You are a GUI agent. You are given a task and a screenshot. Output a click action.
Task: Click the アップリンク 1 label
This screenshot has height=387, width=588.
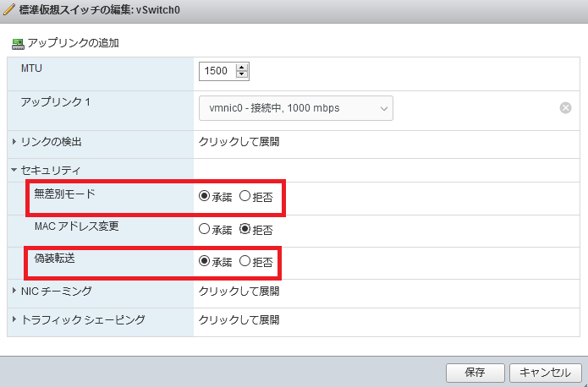tap(56, 102)
